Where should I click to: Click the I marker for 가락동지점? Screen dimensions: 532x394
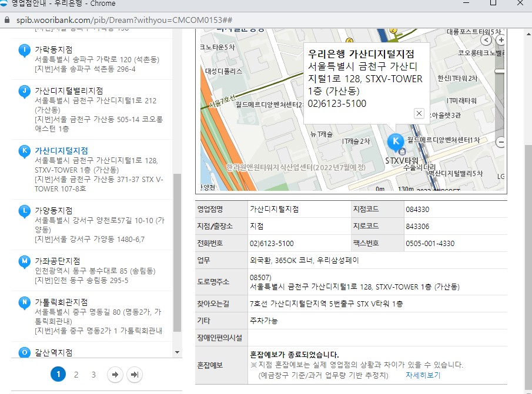point(25,50)
